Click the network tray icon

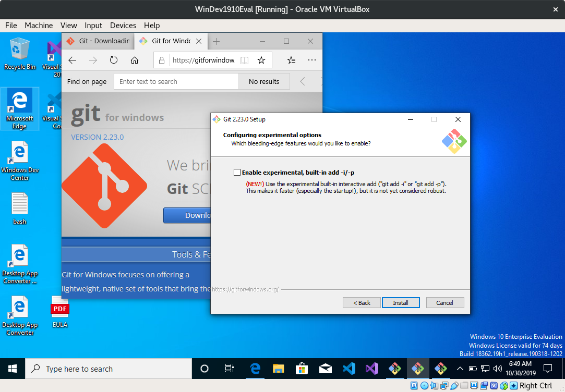[485, 369]
